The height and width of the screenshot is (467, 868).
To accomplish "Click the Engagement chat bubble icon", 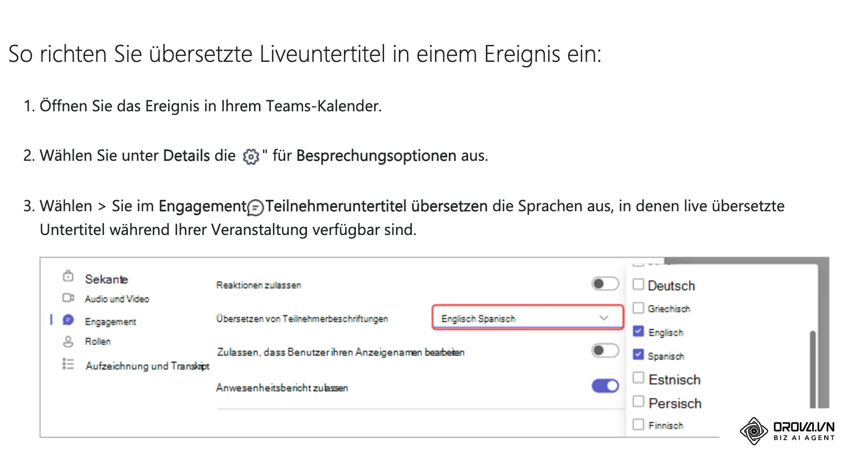I will point(68,319).
